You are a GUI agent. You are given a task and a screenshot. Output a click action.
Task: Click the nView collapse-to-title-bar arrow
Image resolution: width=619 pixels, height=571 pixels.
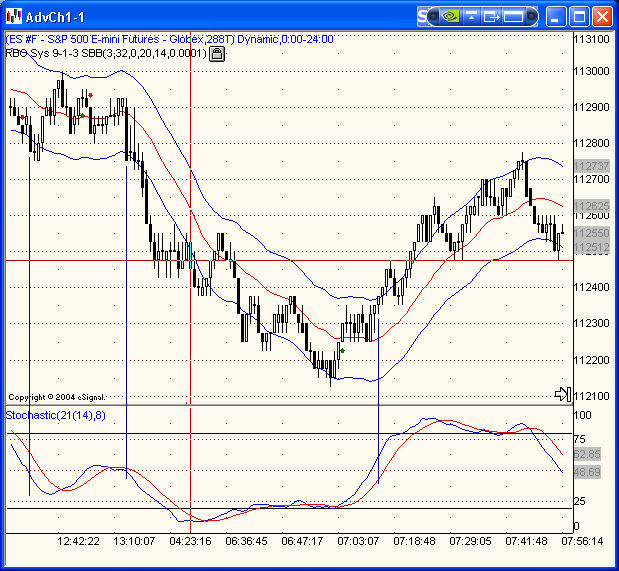point(472,16)
